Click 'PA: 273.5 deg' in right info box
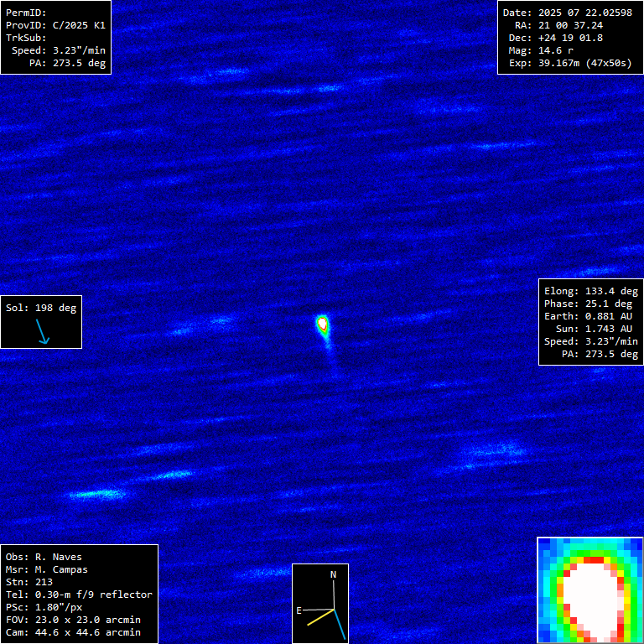644x644 pixels. coord(600,354)
